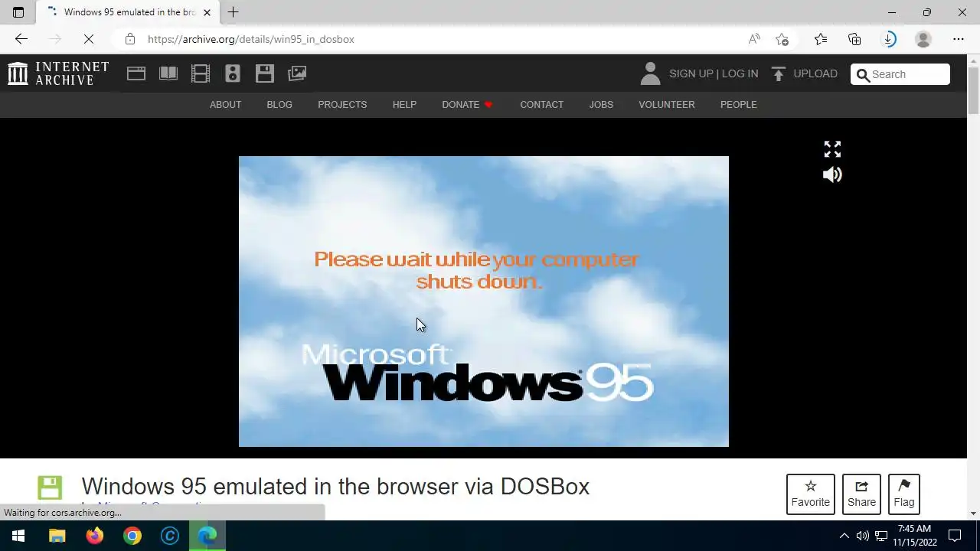
Task: Open the Web (Wayback) media icon
Action: (136, 73)
